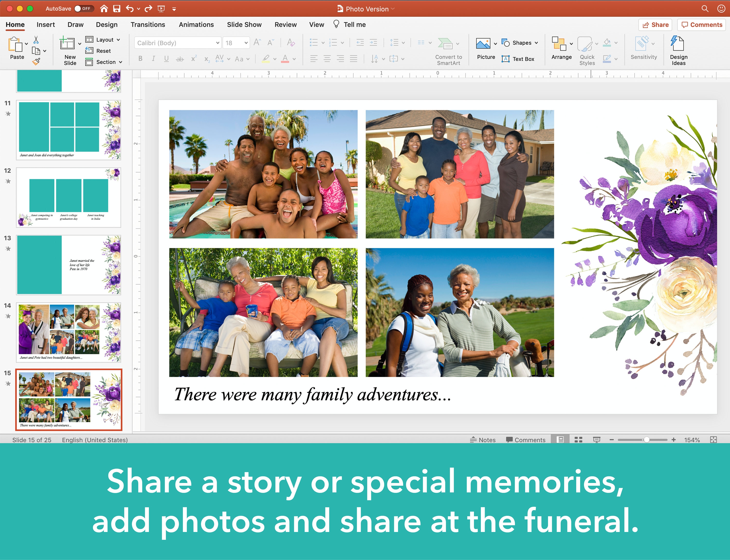
Task: Expand the Shapes dropdown
Action: point(537,43)
